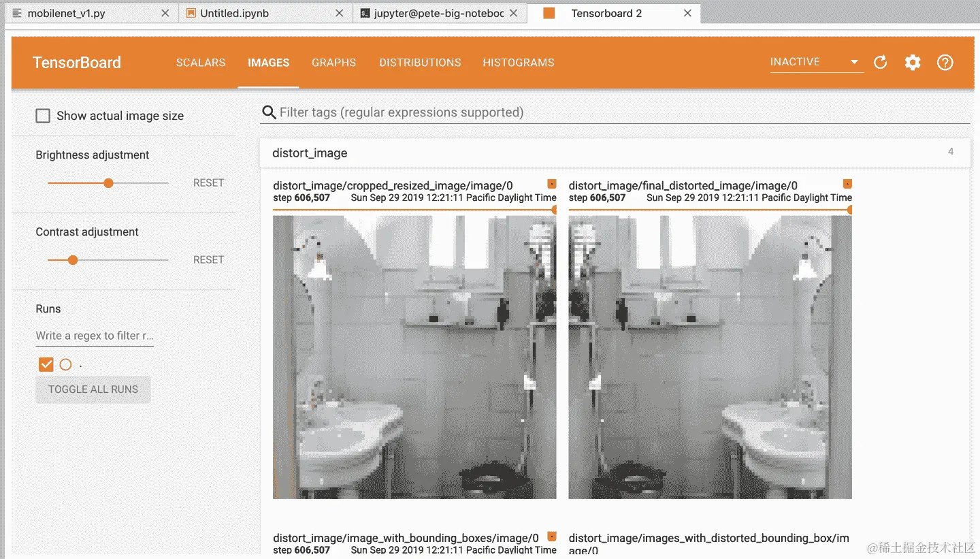The image size is (980, 559).
Task: Click the cropped_resized_image bathroom picture
Action: [414, 357]
